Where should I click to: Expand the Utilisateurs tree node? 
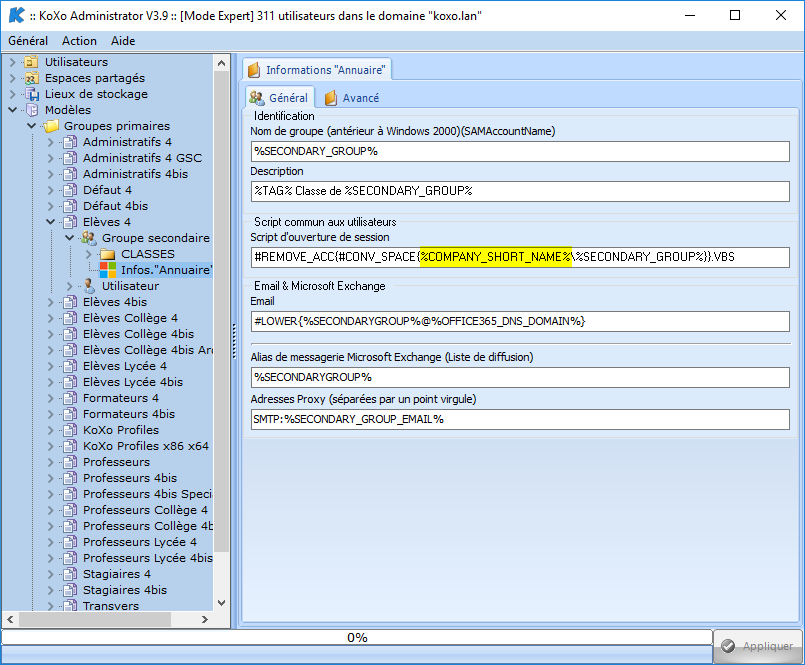(13, 62)
